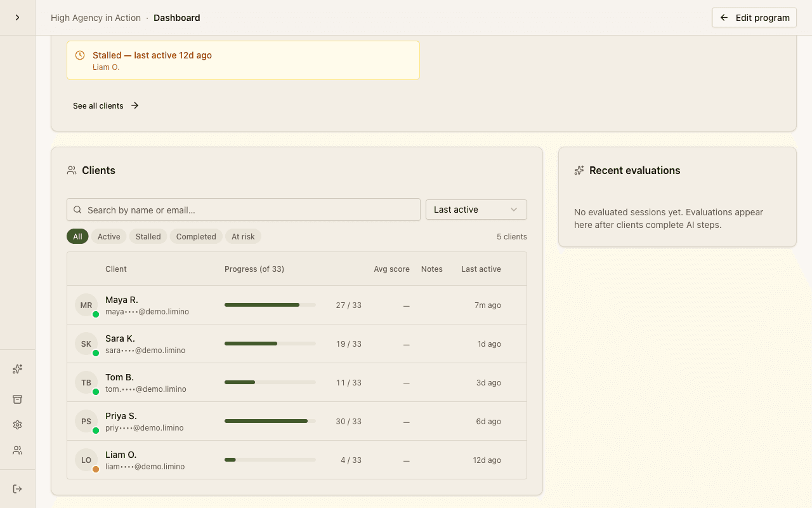
Task: Follow the See all clients link
Action: click(106, 106)
